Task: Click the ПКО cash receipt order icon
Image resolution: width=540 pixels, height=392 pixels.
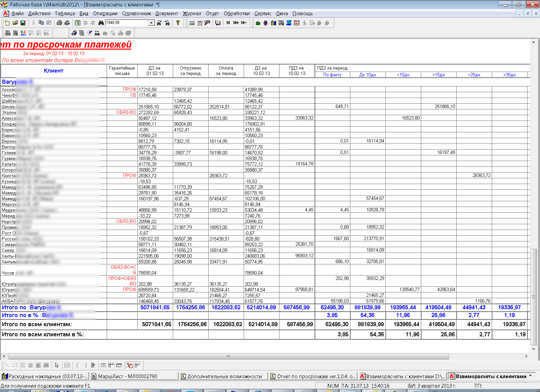Action: click(x=8, y=33)
